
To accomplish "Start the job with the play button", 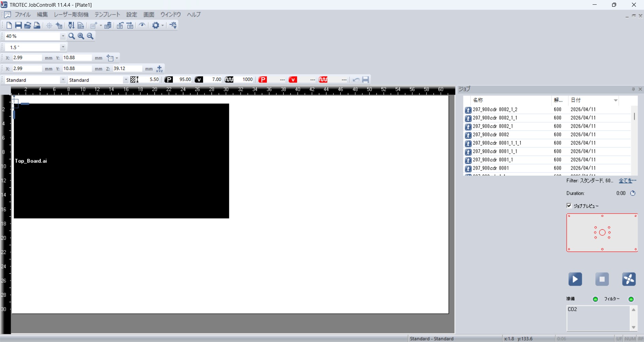I will [x=575, y=279].
